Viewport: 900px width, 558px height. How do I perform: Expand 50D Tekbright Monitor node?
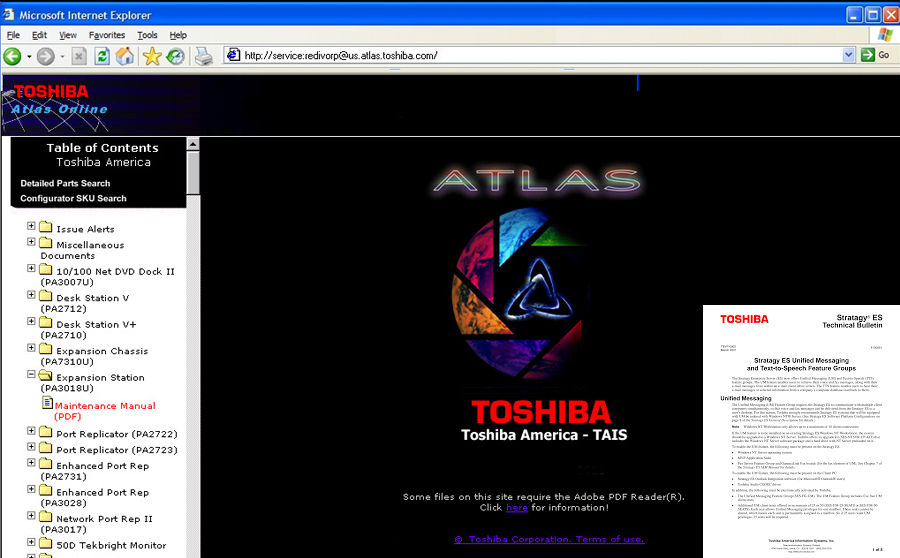point(31,542)
